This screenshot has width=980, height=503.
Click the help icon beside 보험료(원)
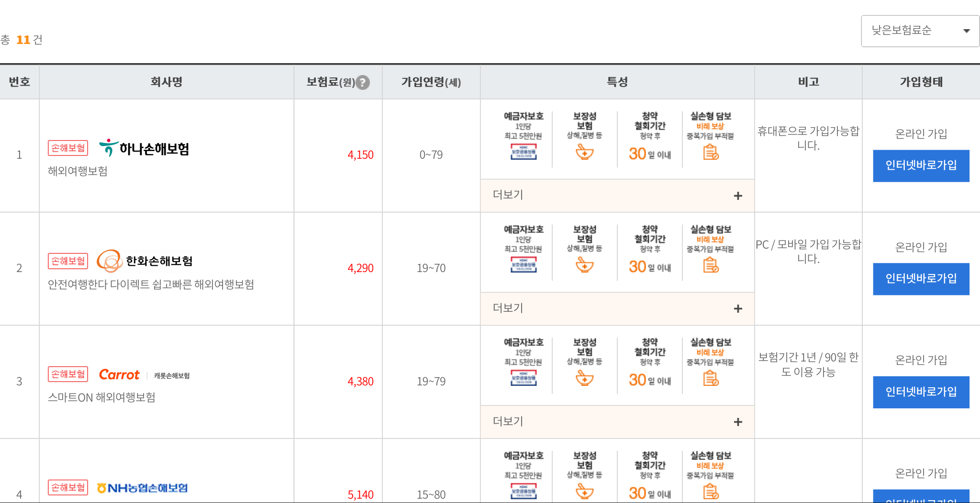[363, 83]
